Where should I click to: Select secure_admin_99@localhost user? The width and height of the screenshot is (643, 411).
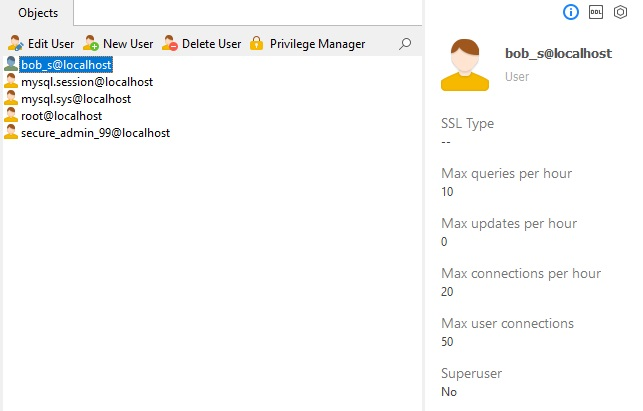(x=95, y=133)
